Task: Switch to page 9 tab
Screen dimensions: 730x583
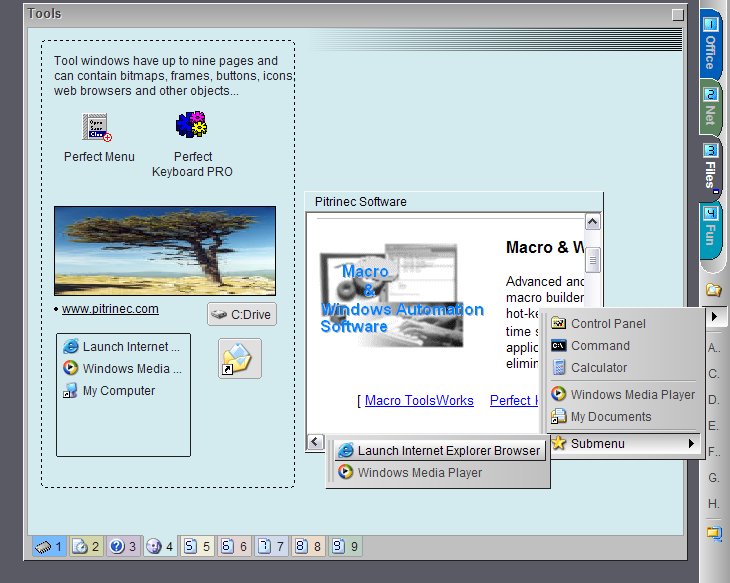Action: (345, 546)
